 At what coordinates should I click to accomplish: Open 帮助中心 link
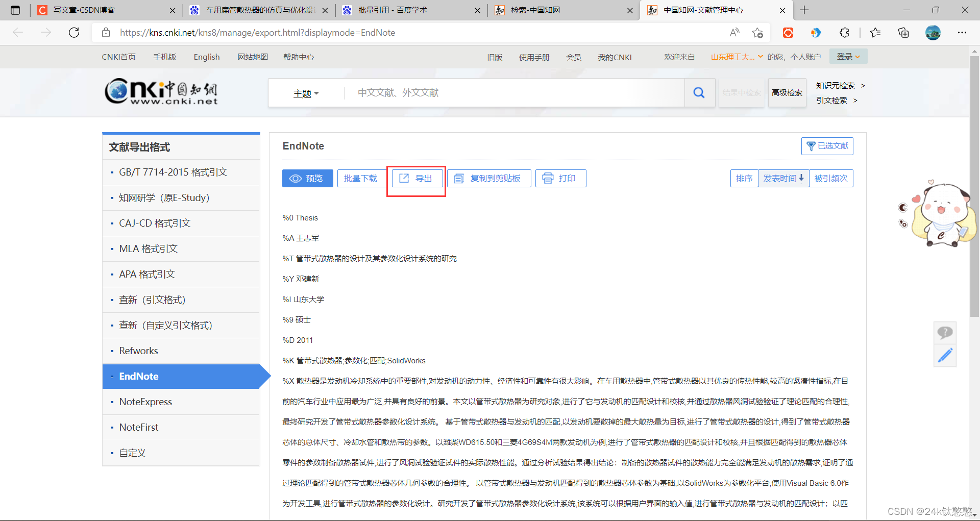coord(299,57)
